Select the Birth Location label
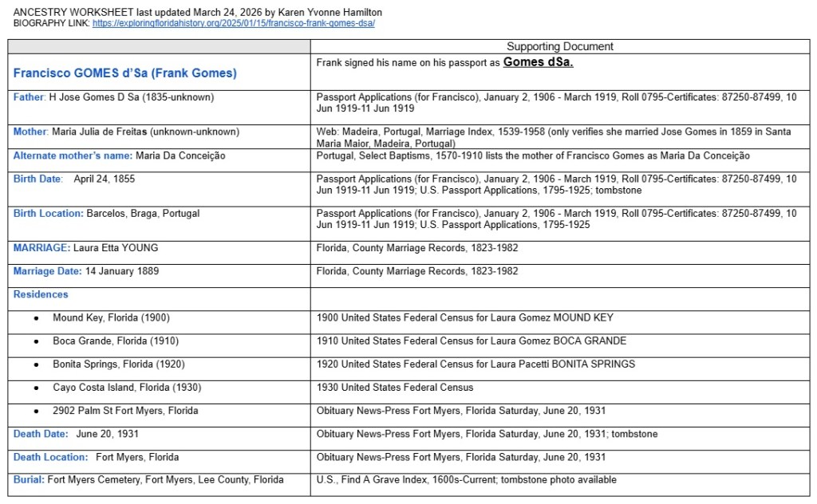The image size is (817, 504). tap(48, 214)
